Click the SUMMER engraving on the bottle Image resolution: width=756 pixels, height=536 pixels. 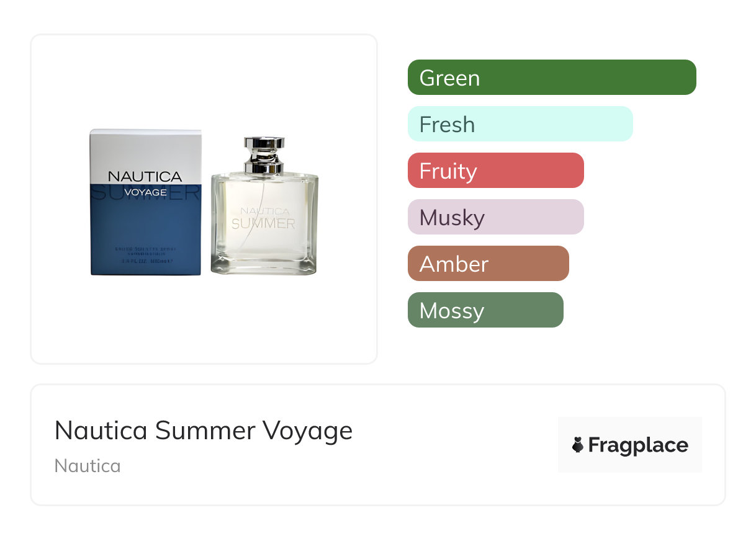click(263, 223)
